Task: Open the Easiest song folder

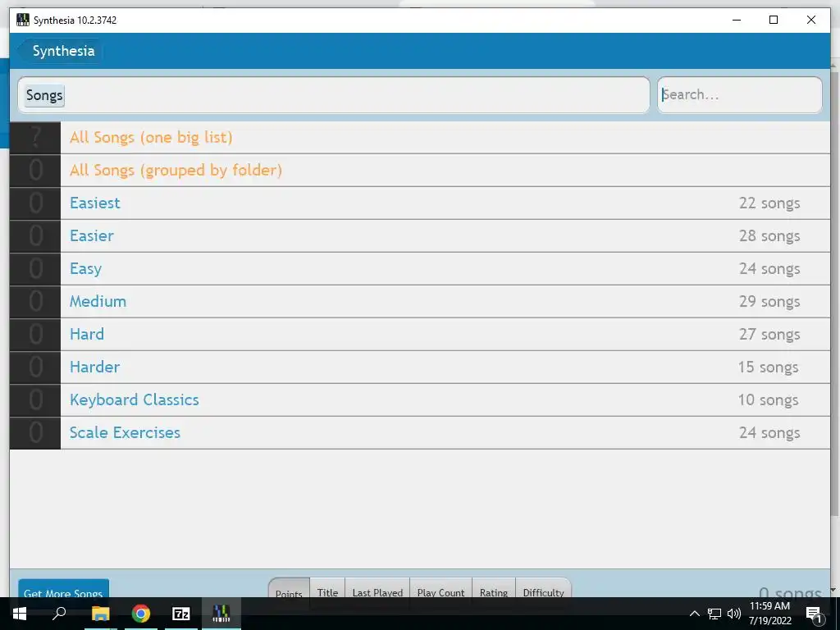Action: point(419,203)
